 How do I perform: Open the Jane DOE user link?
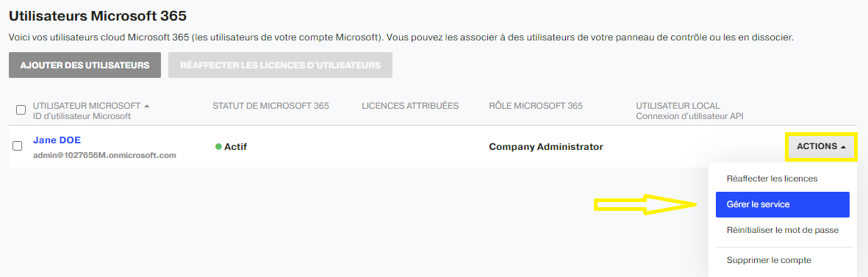tap(57, 140)
